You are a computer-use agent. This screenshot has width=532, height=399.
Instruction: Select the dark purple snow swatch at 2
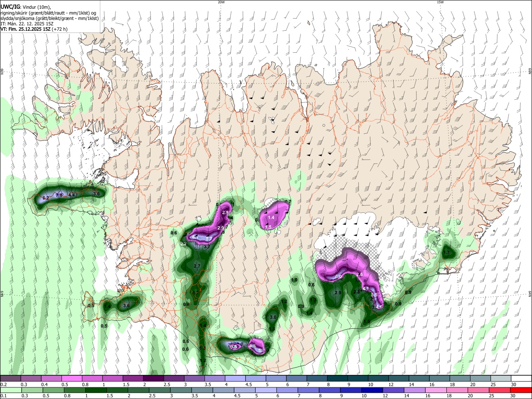click(x=153, y=379)
